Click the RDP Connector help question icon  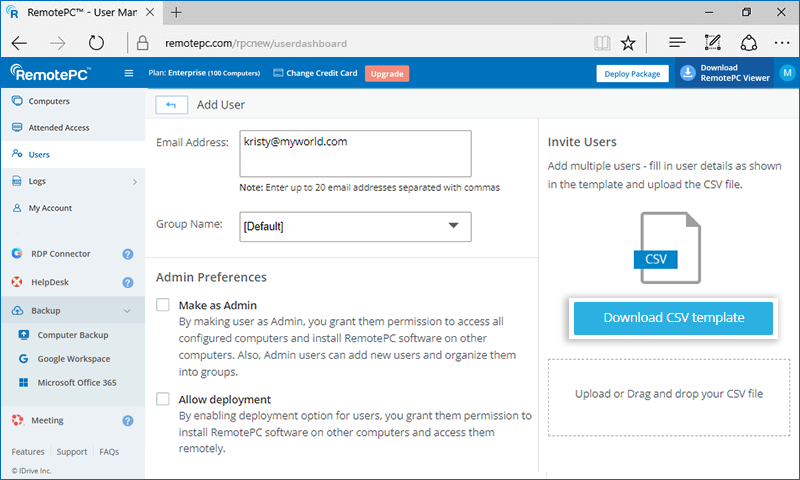tap(128, 255)
